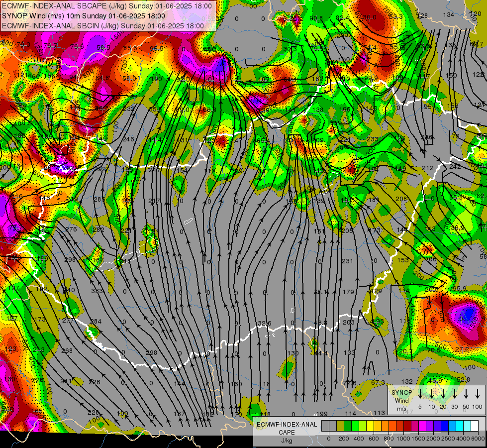Click the map value 213
The width and height of the screenshot is (487, 448).
[39, 349]
